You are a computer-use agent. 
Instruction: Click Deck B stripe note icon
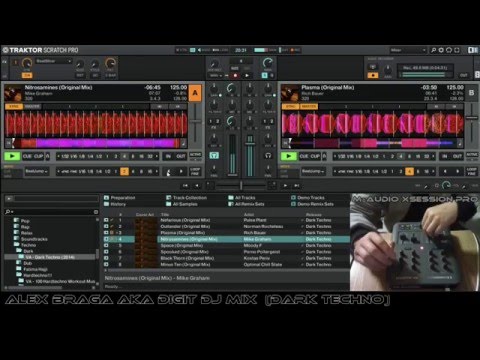point(460,144)
